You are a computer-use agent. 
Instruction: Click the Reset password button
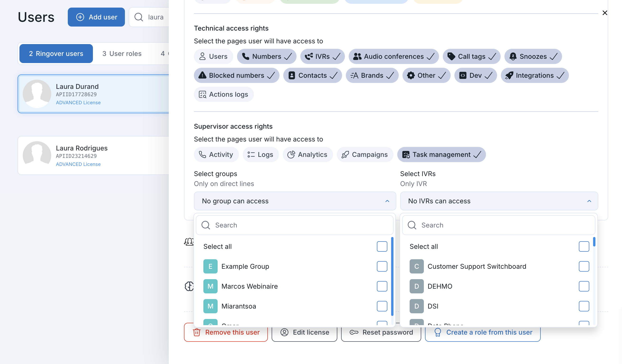click(381, 332)
